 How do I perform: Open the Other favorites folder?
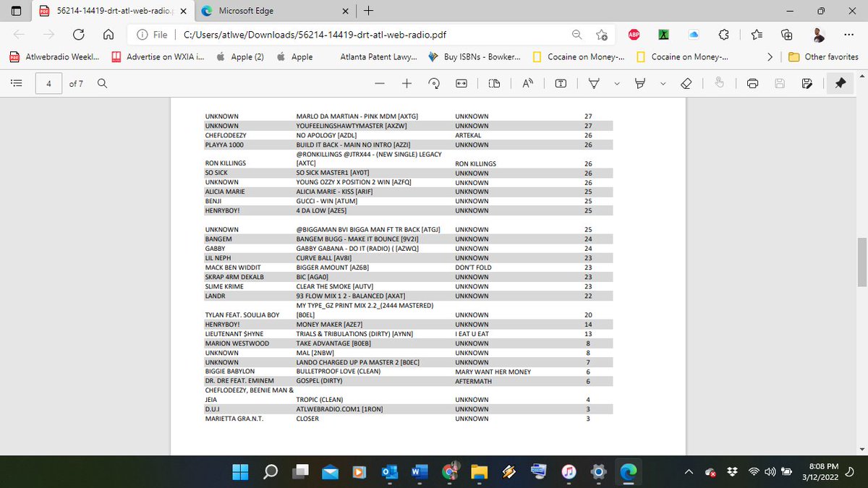click(x=824, y=56)
